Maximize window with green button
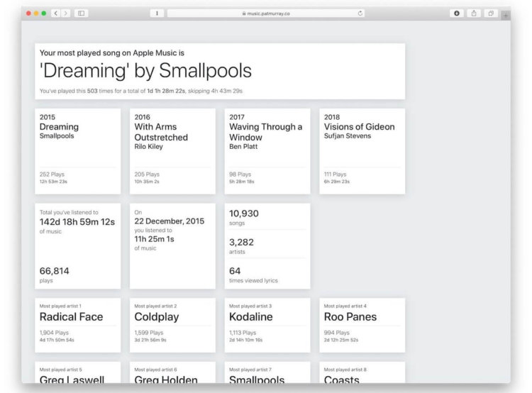Viewport: 532px width, 393px height. (x=44, y=13)
